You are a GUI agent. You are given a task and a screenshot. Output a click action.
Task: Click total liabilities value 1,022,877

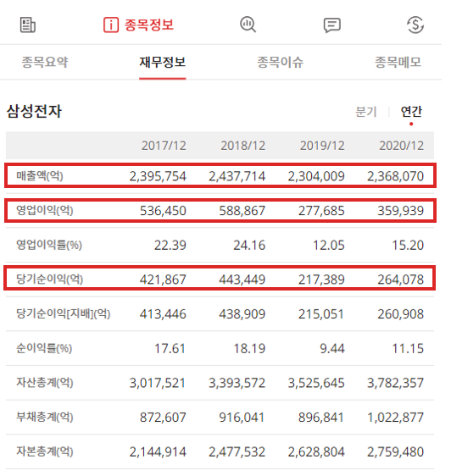click(395, 418)
